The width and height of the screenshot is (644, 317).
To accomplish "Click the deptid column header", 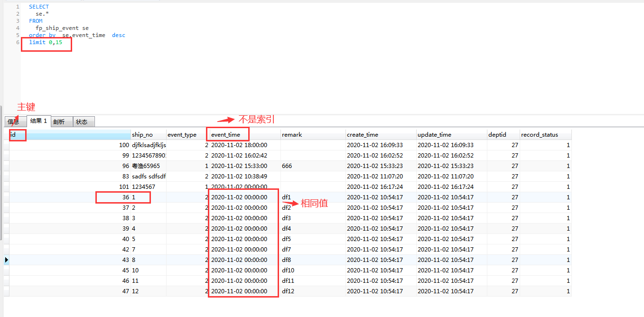I will pos(504,135).
